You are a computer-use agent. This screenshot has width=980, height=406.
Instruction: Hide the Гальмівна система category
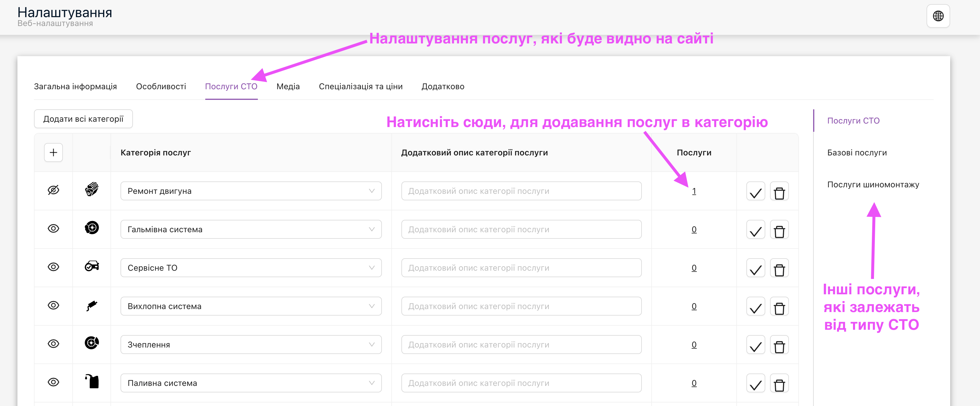(53, 228)
